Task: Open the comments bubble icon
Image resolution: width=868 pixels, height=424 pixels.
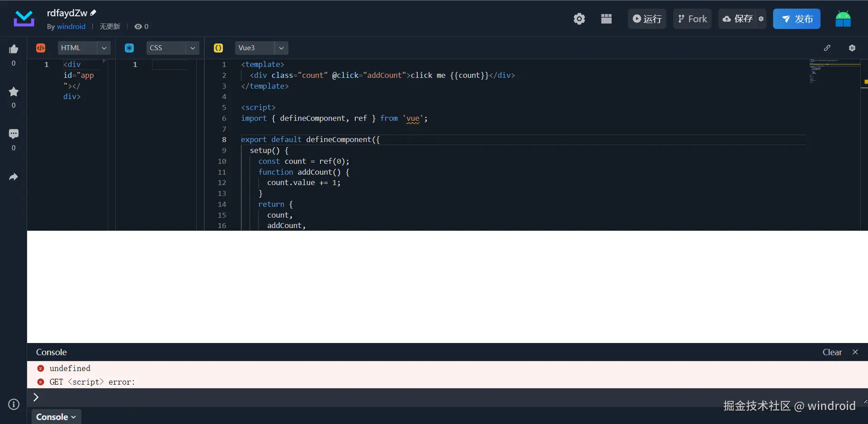Action: pyautogui.click(x=14, y=134)
